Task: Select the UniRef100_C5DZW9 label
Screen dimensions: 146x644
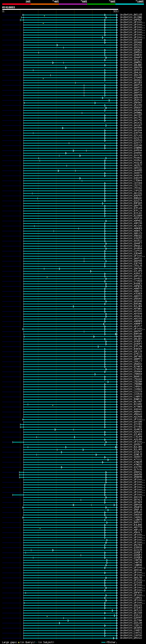Action: click(131, 382)
